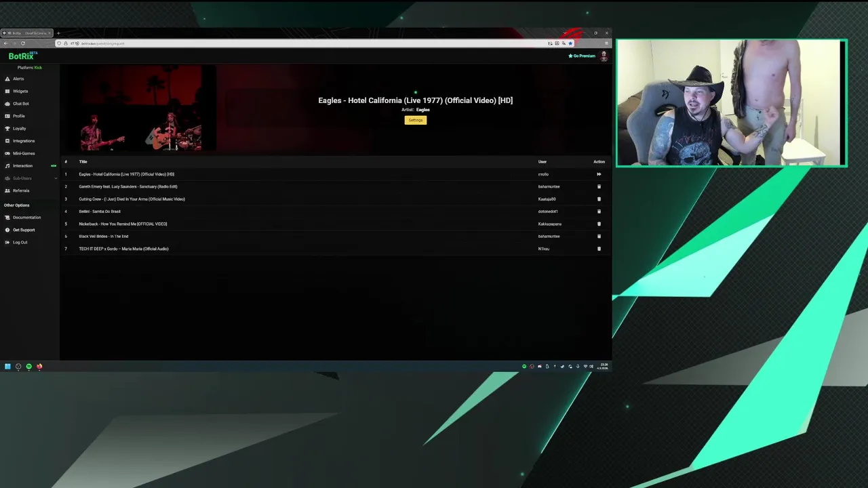Screen dimensions: 868x488
Task: Open the browser hamburger menu
Action: (606, 43)
